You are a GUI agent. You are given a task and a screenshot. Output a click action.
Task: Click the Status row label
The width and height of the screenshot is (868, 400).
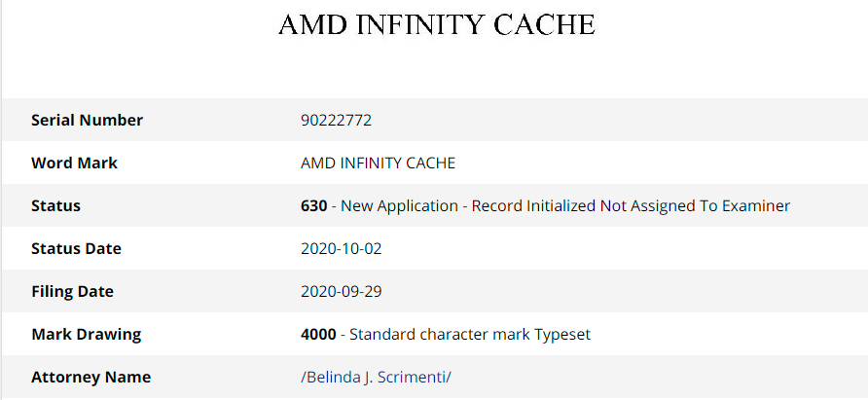[x=55, y=205]
